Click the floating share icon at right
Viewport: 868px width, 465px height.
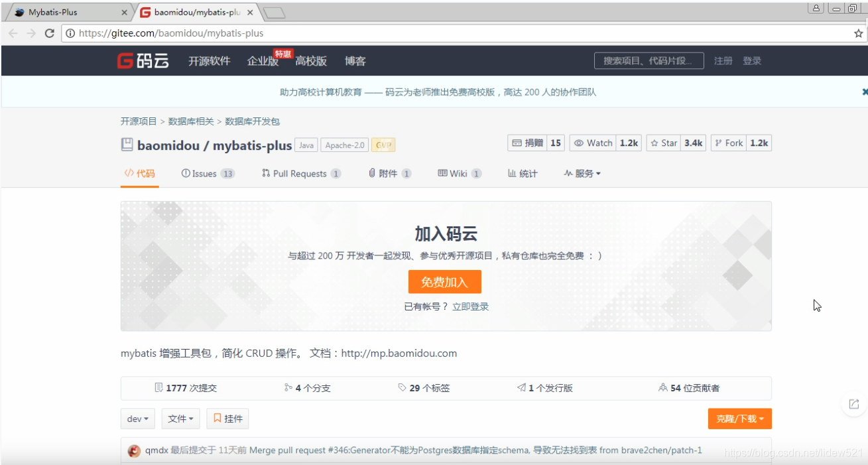(854, 404)
